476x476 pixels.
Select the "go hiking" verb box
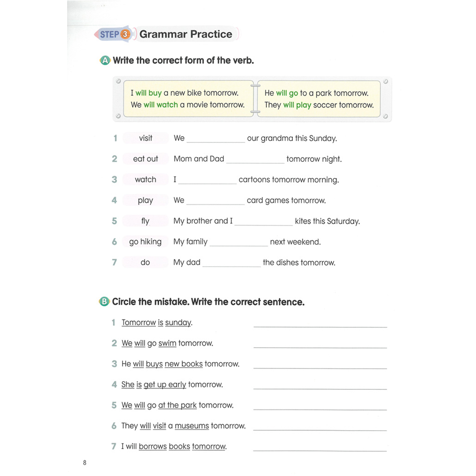tap(146, 242)
